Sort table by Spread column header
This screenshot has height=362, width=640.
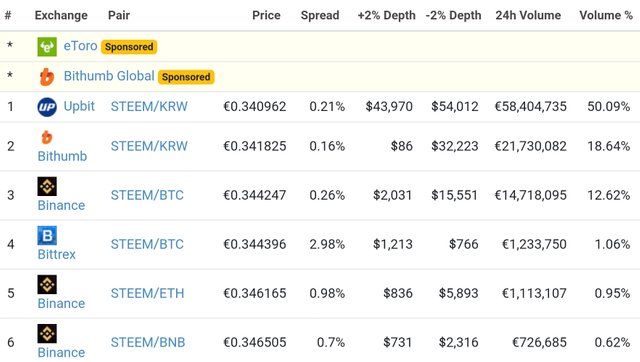coord(320,16)
